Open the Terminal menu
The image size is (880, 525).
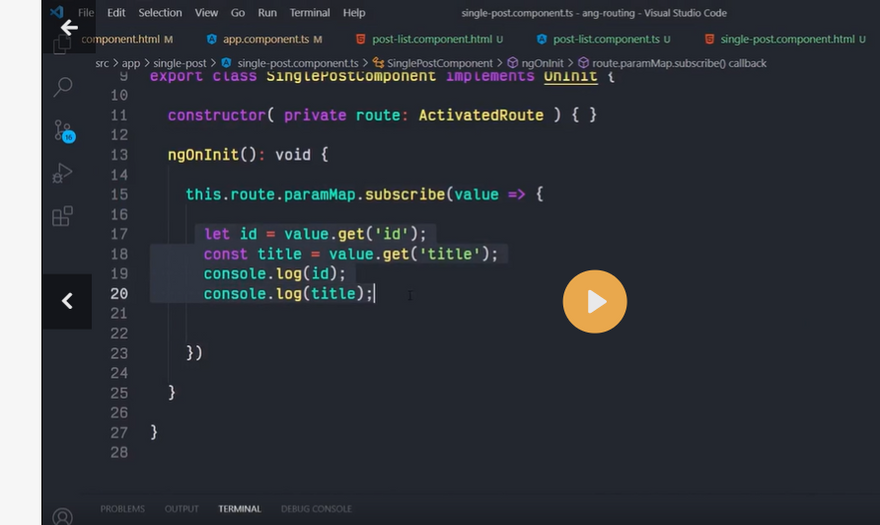click(310, 13)
